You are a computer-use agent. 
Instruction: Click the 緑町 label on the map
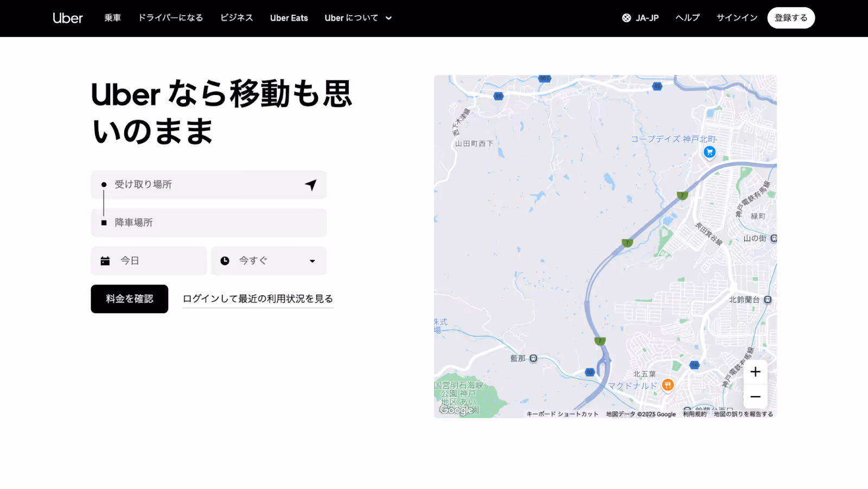[x=758, y=216]
